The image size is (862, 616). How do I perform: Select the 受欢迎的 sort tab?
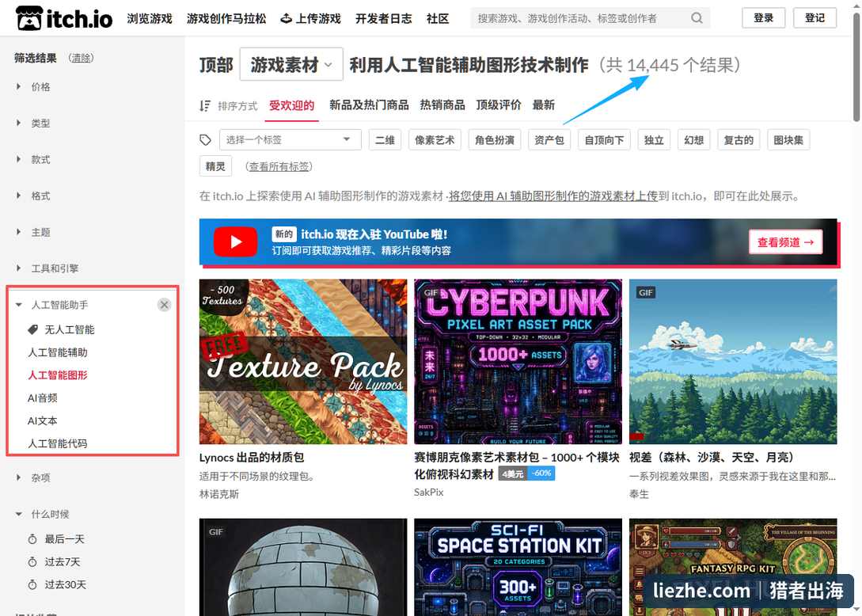[292, 105]
